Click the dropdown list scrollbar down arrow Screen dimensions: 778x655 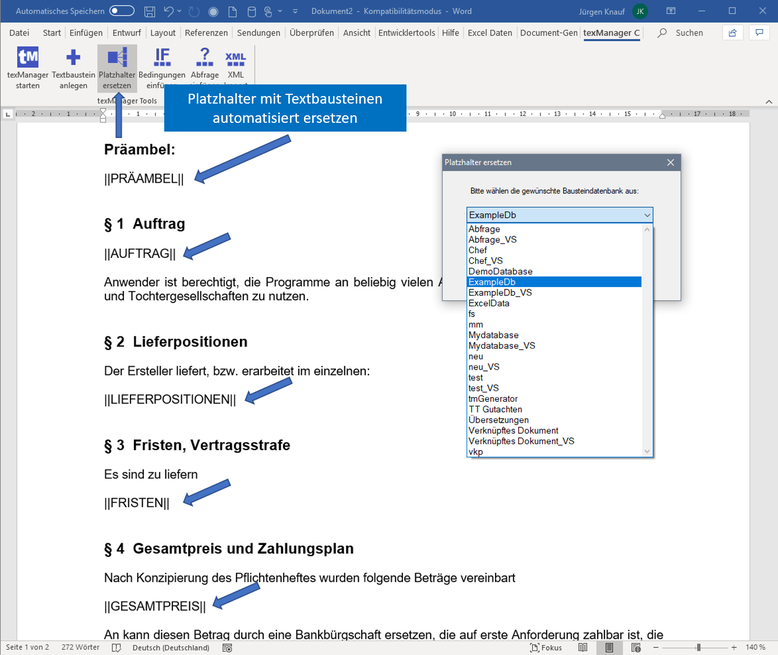coord(647,451)
